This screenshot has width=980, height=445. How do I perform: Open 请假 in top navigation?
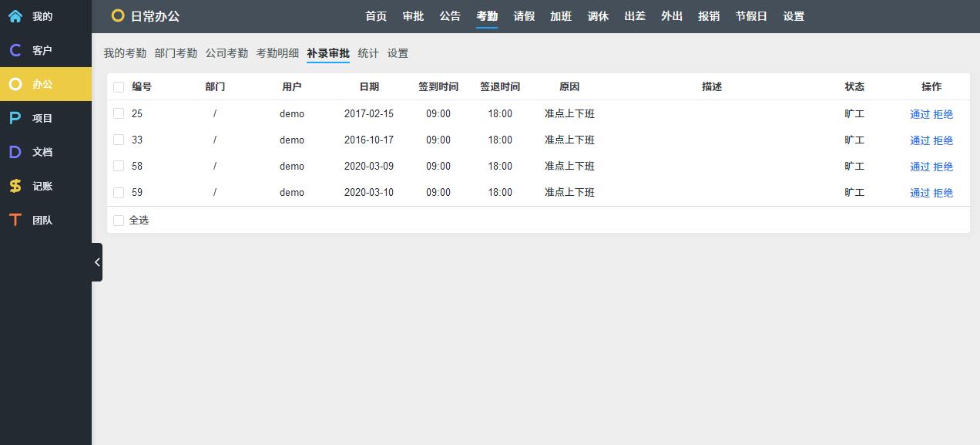[524, 16]
